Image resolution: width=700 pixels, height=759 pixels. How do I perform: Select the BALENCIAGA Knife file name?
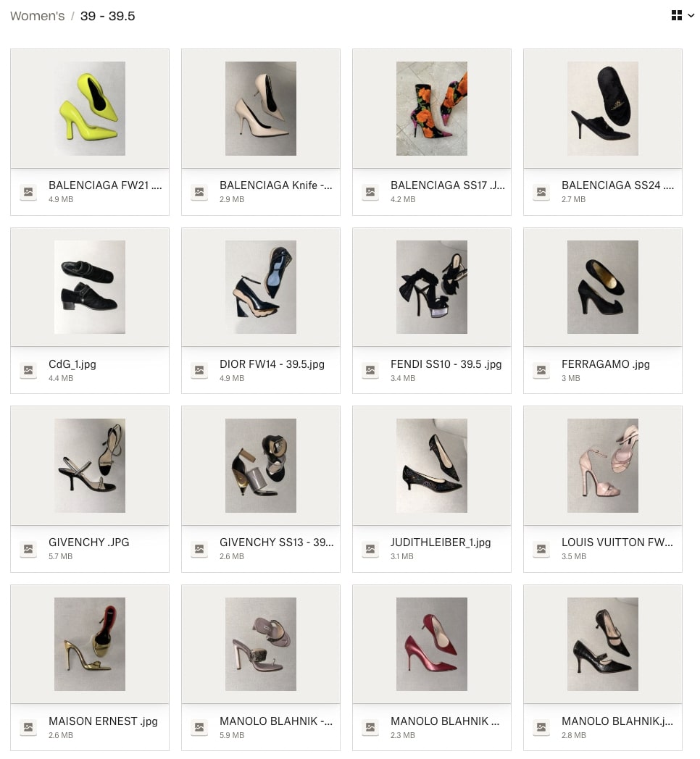275,185
